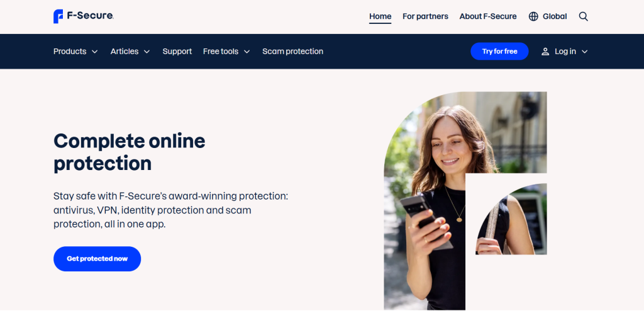Go to For partners

tap(425, 16)
